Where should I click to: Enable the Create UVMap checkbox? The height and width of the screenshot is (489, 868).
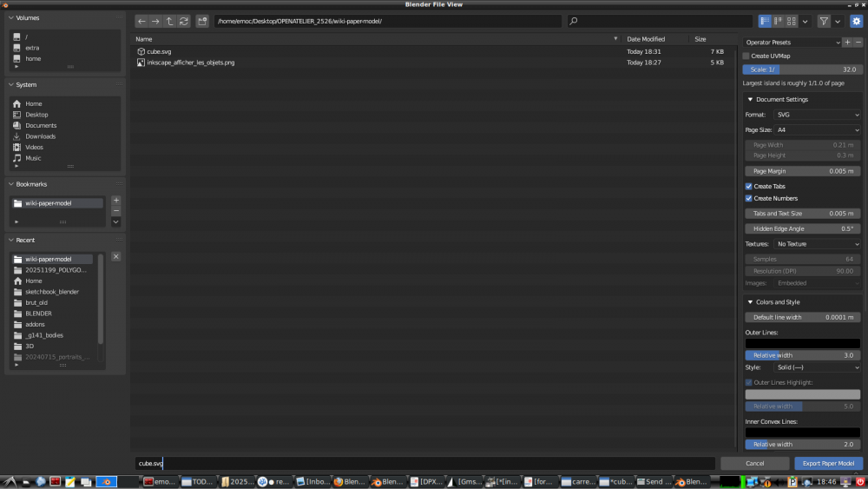(x=746, y=56)
